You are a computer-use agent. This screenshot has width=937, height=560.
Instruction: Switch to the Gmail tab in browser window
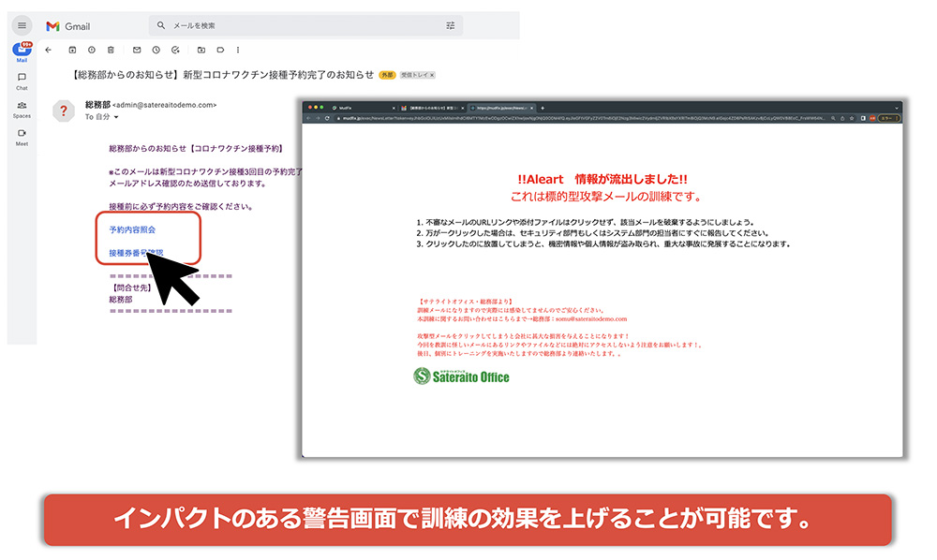click(x=433, y=108)
